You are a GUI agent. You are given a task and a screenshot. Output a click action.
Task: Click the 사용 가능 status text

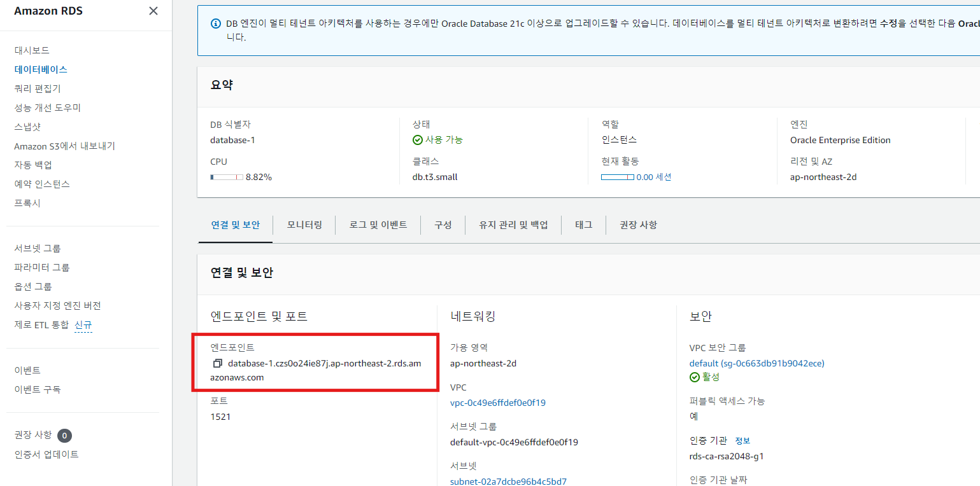444,140
